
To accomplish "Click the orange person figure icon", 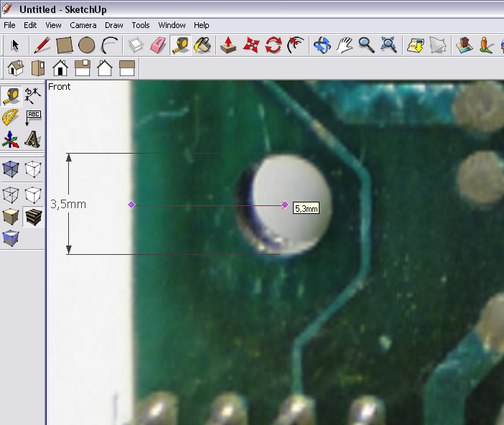I will click(x=486, y=45).
